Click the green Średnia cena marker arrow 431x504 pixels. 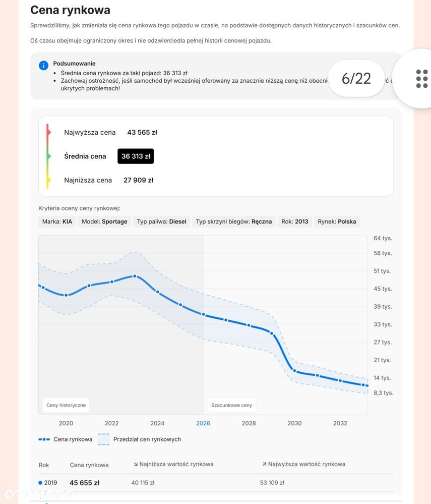point(48,156)
